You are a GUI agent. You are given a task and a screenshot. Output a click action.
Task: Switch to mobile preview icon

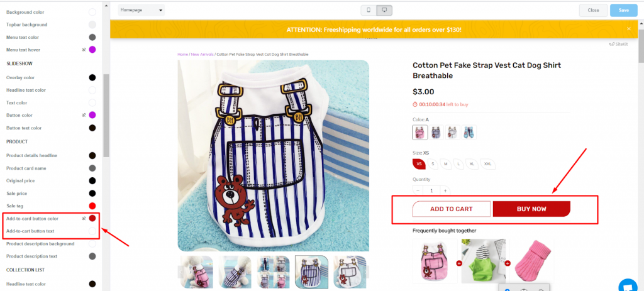point(369,10)
